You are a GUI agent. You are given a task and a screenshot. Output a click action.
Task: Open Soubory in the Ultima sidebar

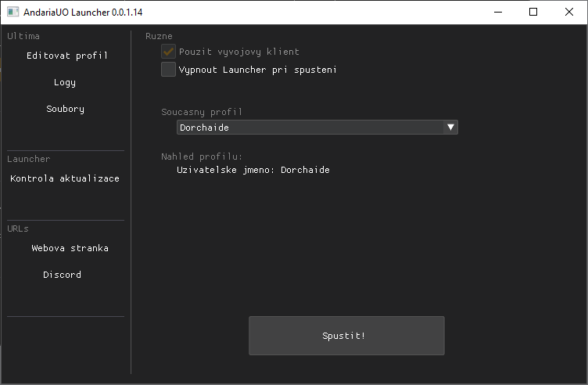(66, 109)
